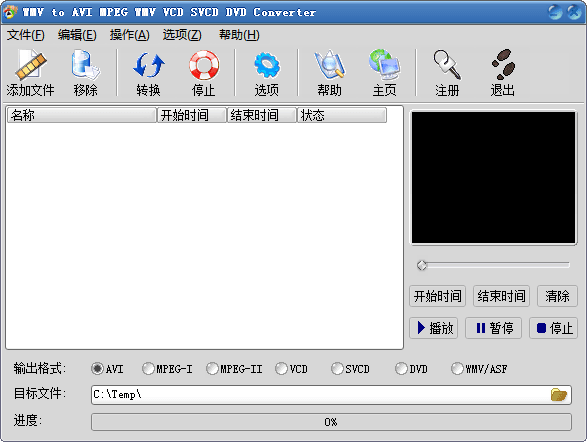Image resolution: width=587 pixels, height=442 pixels.
Task: Click the 添加文件 (add file) toolbar icon
Action: click(30, 65)
